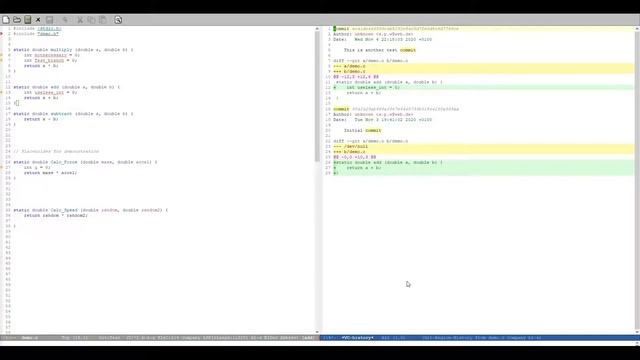Click the Calc_Speed function definition line
This screenshot has width=640, height=360.
point(91,210)
